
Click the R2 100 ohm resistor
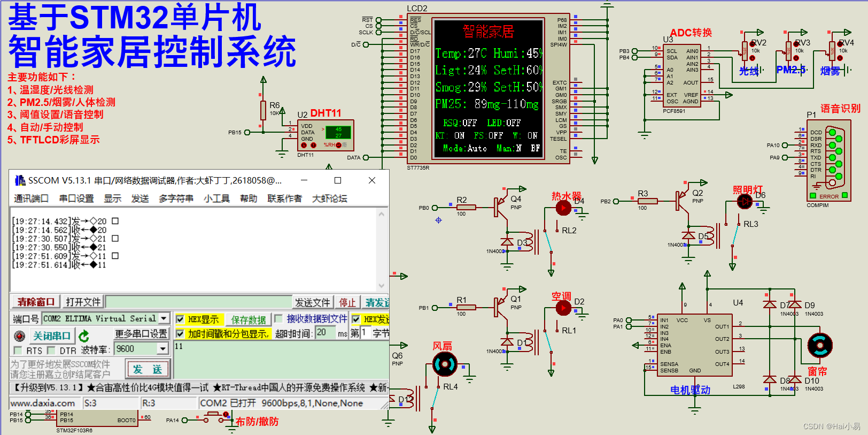pyautogui.click(x=466, y=207)
